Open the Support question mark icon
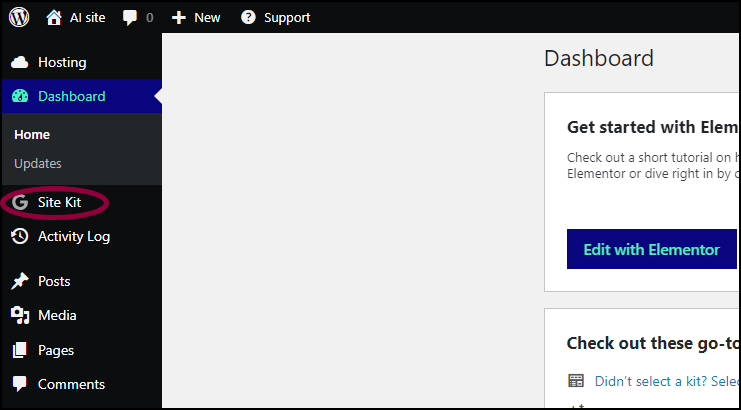This screenshot has height=410, width=741. click(248, 17)
